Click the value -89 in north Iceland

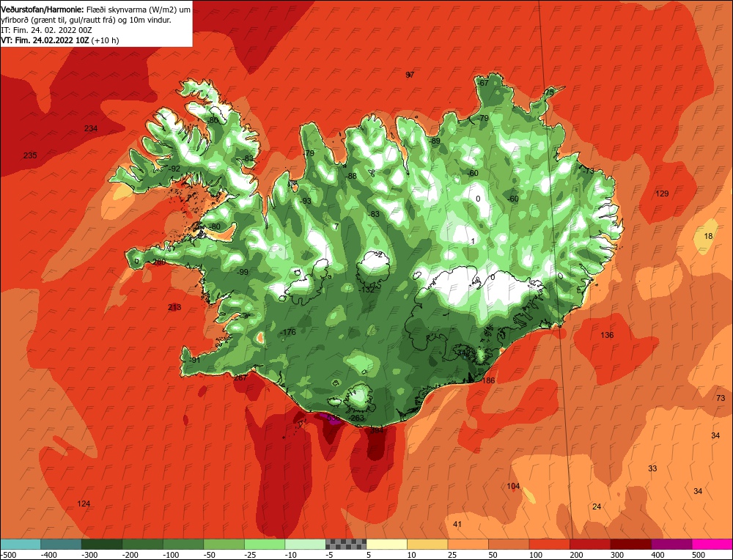click(433, 141)
